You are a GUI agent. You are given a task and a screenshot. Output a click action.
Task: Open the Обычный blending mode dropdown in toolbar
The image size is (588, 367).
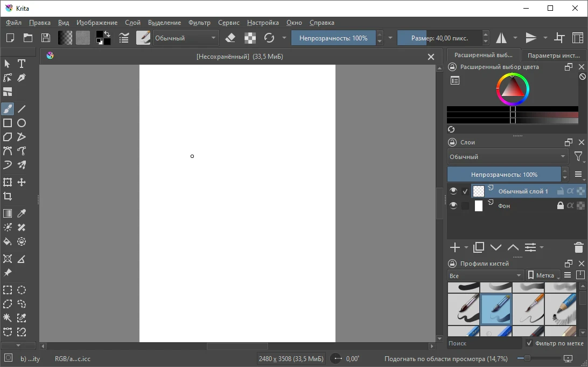186,38
